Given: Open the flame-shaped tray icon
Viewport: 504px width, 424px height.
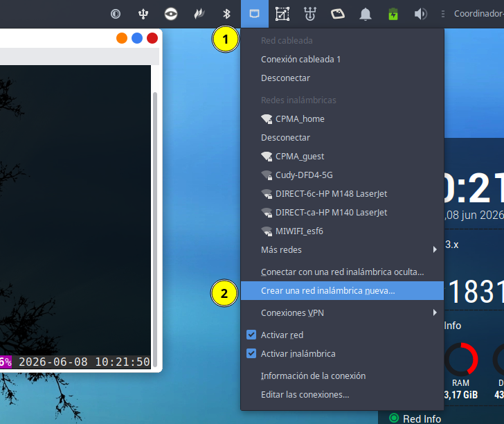Looking at the screenshot, I should point(199,14).
